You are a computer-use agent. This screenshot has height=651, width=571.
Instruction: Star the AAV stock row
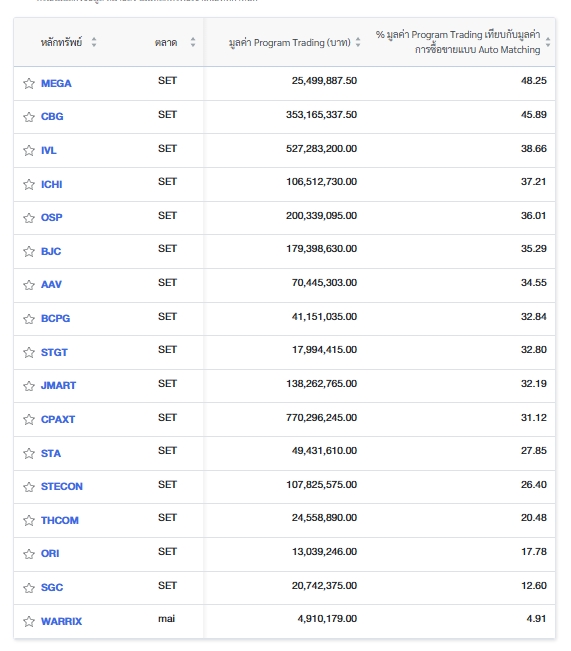pos(29,285)
